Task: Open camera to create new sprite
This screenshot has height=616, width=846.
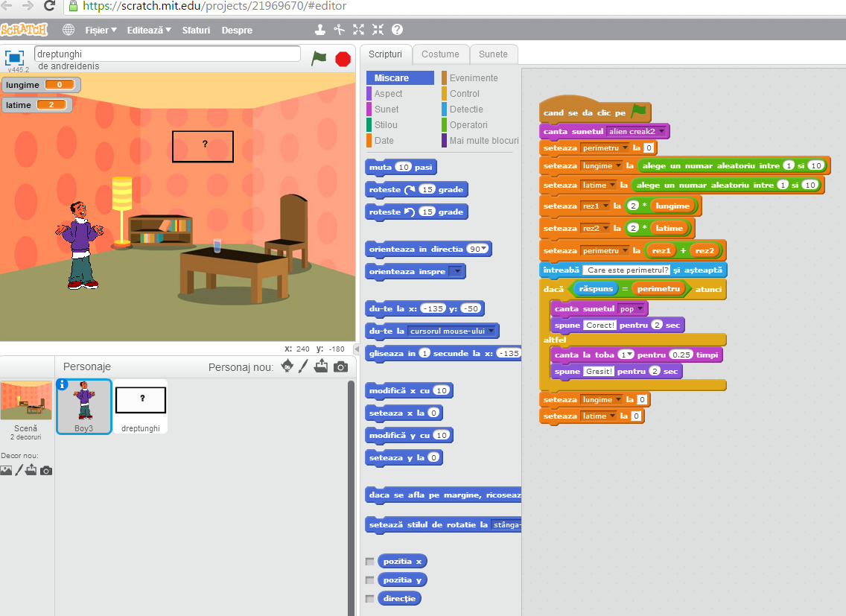Action: click(340, 366)
